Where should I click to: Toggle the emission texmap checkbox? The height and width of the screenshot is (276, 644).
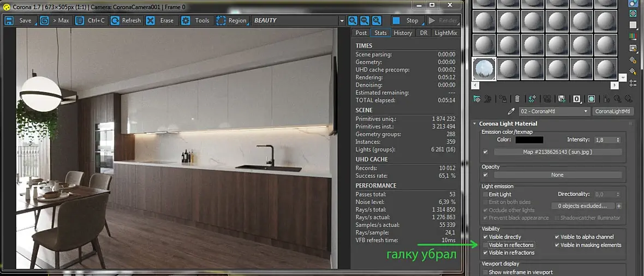pyautogui.click(x=486, y=152)
